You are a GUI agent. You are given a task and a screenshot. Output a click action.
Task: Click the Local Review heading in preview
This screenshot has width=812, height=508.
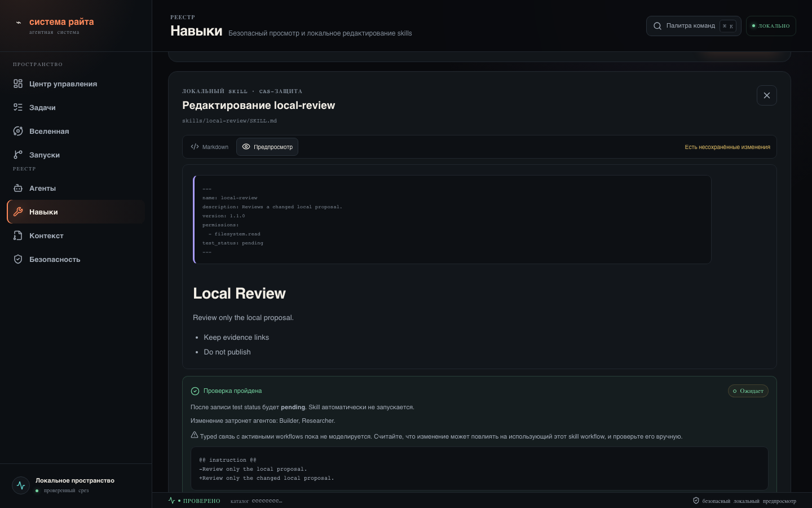239,294
